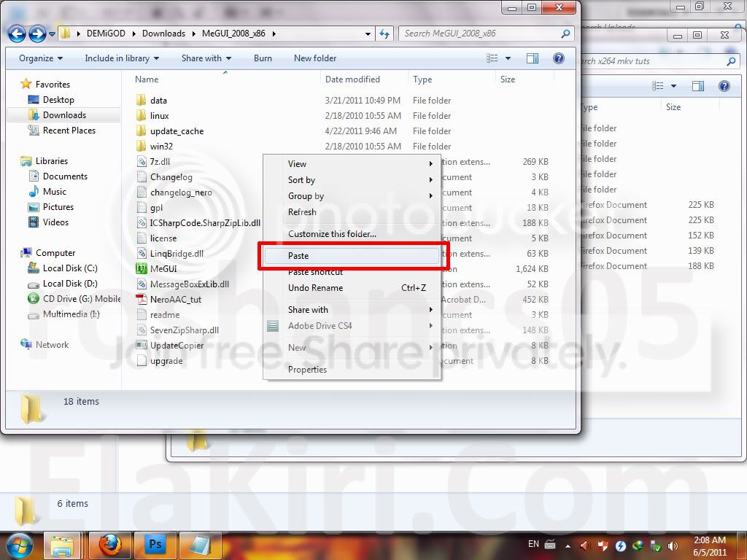This screenshot has height=560, width=747.
Task: Click the Help question mark icon
Action: point(559,58)
